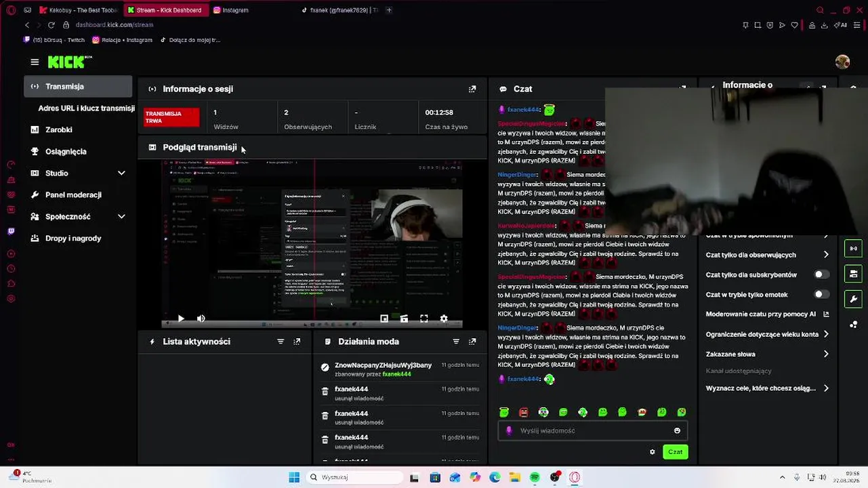Screen dimensions: 868x488
Task: Select the first green quick emote
Action: pyautogui.click(x=504, y=412)
